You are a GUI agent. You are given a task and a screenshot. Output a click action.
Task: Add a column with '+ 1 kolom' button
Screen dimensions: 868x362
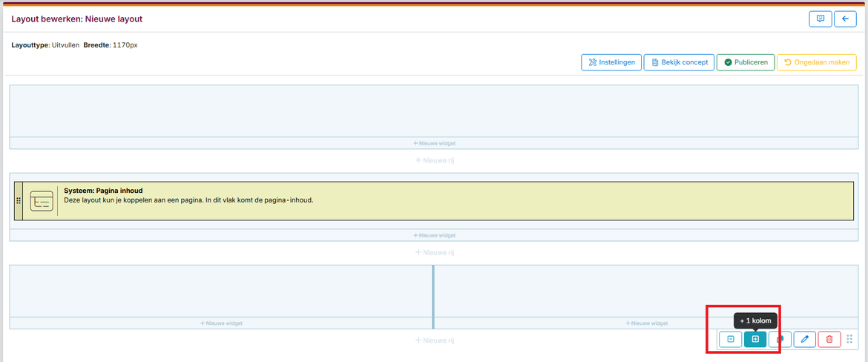click(755, 339)
